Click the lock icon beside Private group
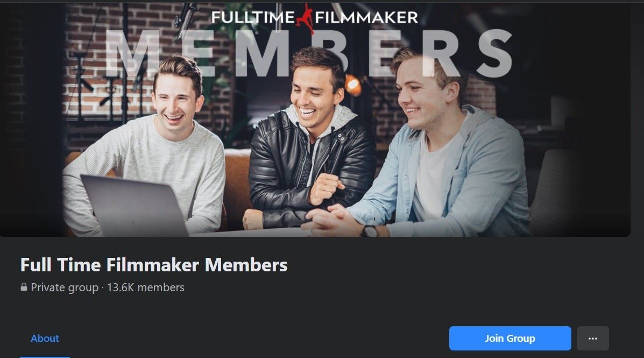 click(24, 287)
